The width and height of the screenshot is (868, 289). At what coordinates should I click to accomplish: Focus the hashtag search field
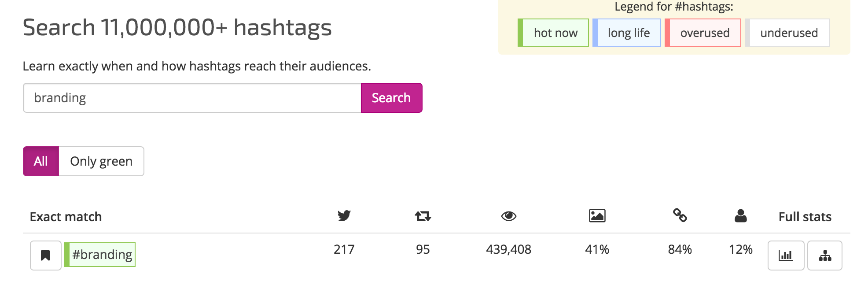click(x=192, y=98)
